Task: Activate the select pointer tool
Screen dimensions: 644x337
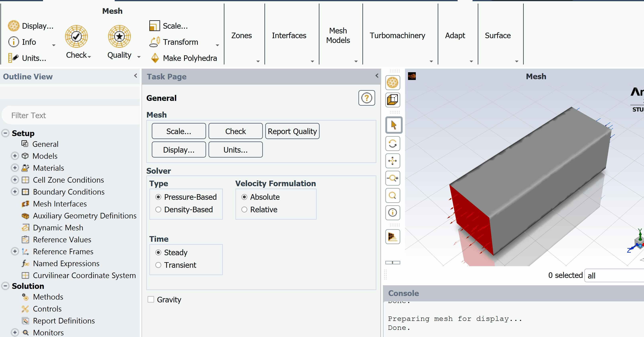Action: point(393,125)
